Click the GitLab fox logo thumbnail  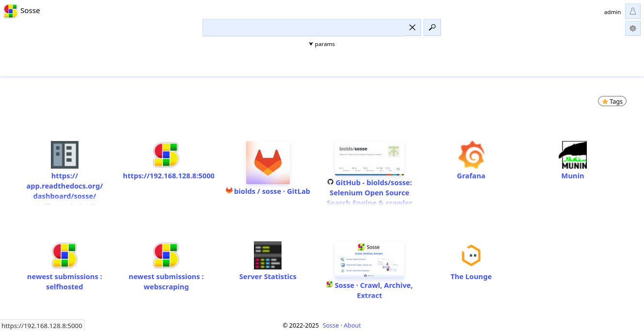click(x=268, y=162)
